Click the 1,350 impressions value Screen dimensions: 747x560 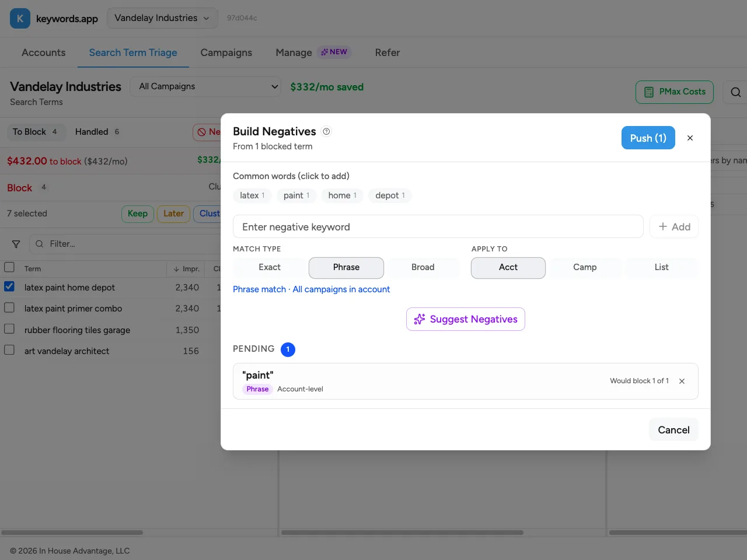pos(187,330)
